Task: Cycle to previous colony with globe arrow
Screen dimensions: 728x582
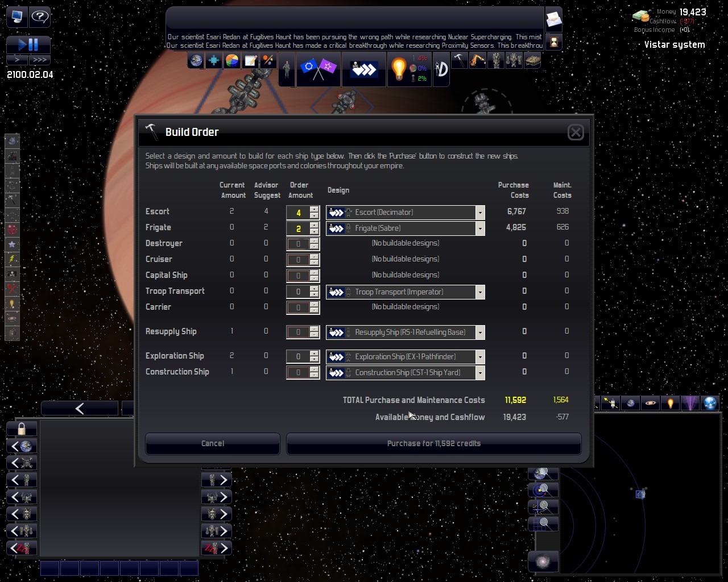Action: tap(22, 446)
